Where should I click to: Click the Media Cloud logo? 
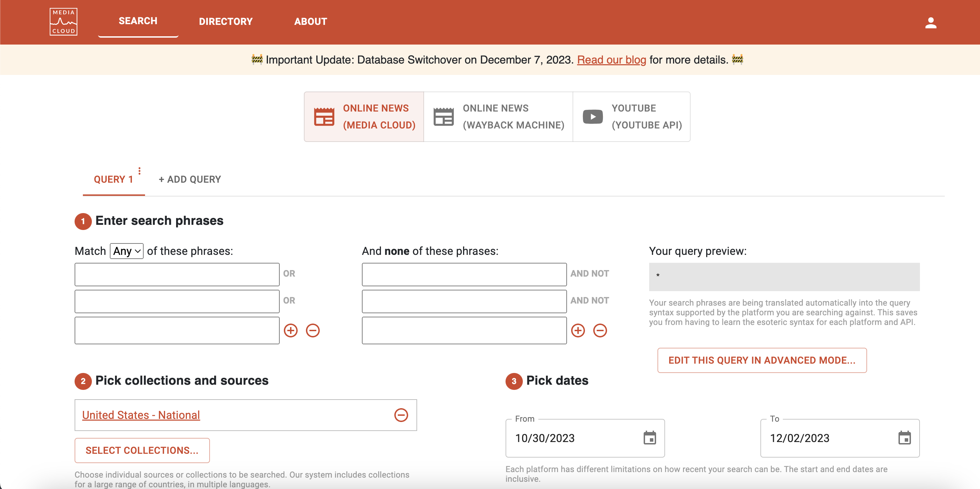[63, 22]
